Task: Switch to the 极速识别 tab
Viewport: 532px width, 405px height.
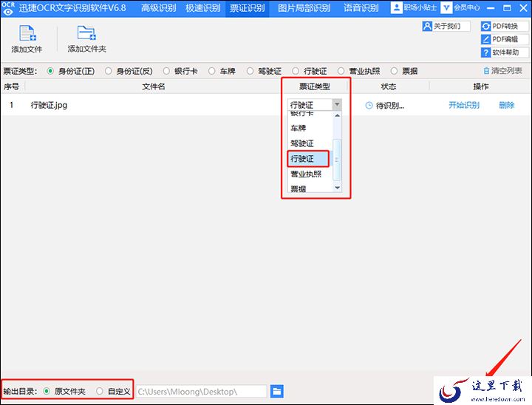Action: [203, 8]
